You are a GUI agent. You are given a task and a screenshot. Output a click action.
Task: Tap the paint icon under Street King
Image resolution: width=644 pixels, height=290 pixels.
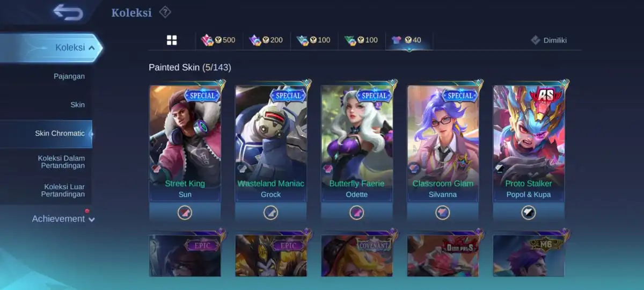[x=185, y=213]
